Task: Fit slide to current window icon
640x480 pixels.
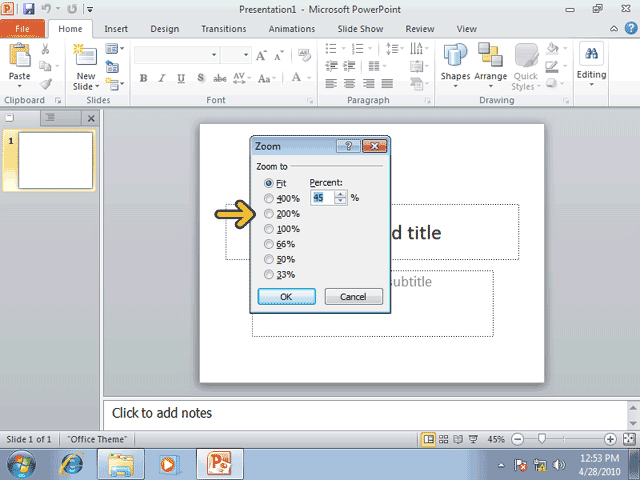Action: click(629, 439)
